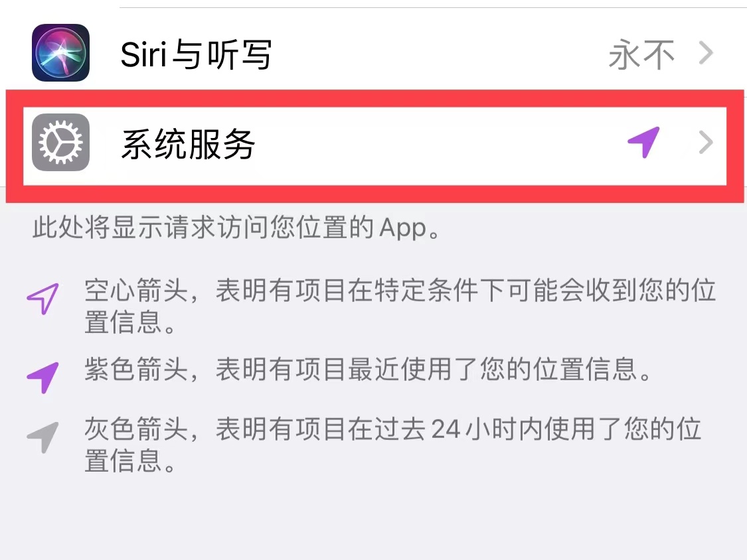Tap the gray gear icon for 系统服务
This screenshot has height=560, width=747.
(60, 143)
